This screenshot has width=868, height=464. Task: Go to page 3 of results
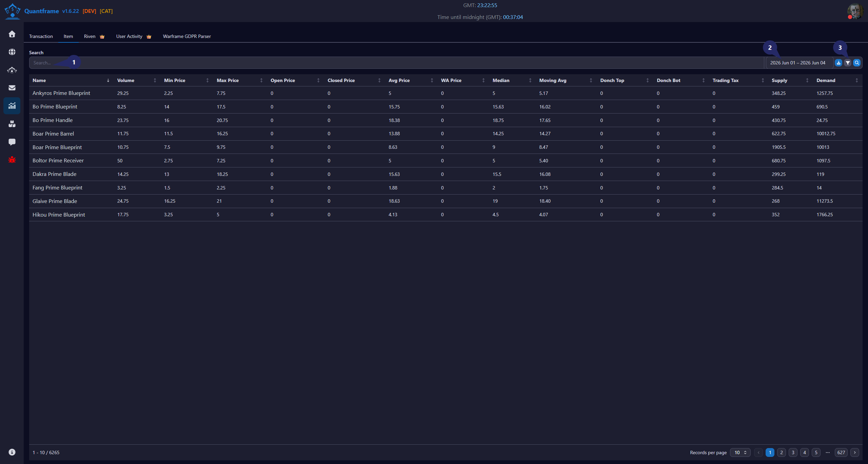[x=793, y=452]
